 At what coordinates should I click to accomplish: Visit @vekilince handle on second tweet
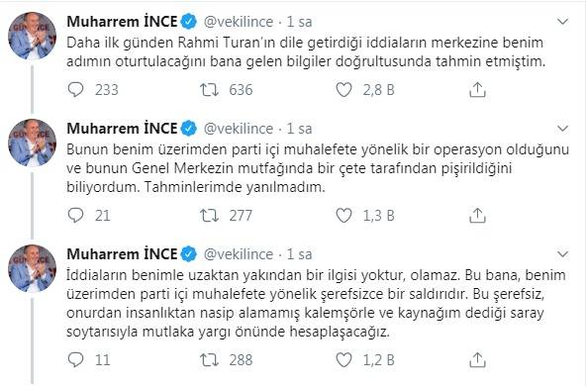(239, 129)
